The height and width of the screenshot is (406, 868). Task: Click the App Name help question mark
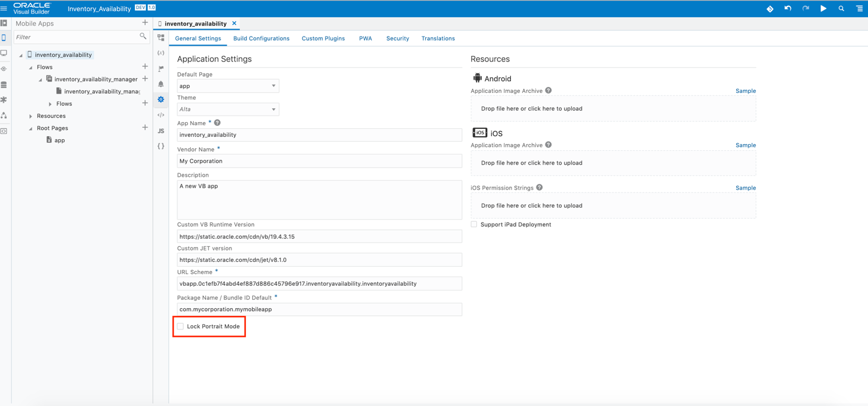pyautogui.click(x=217, y=123)
